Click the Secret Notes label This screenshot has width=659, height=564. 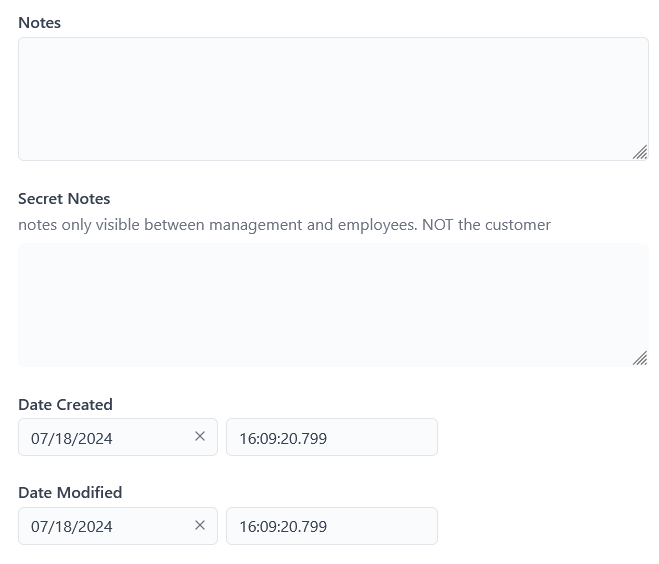coord(64,199)
